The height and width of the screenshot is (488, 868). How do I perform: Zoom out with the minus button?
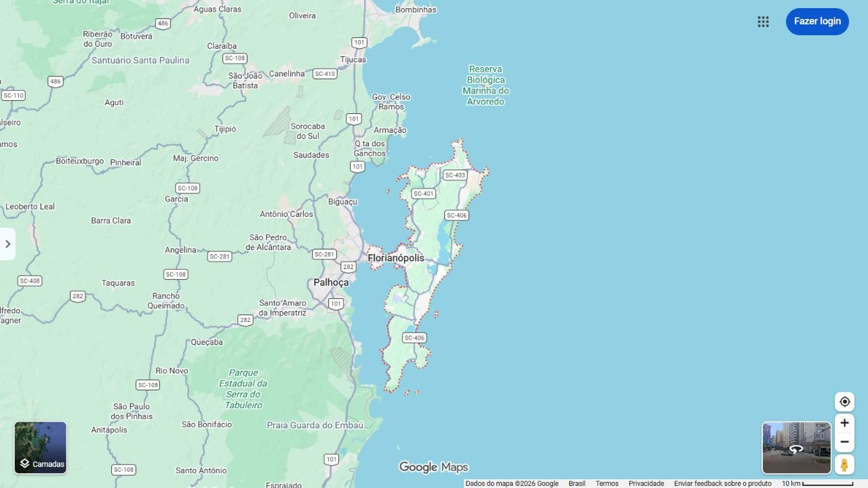tap(844, 442)
